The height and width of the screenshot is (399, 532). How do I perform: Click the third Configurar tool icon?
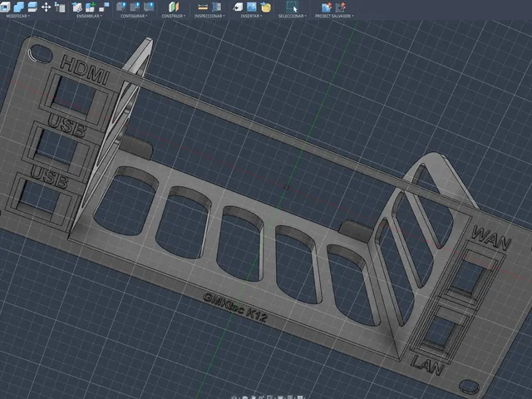pos(149,7)
